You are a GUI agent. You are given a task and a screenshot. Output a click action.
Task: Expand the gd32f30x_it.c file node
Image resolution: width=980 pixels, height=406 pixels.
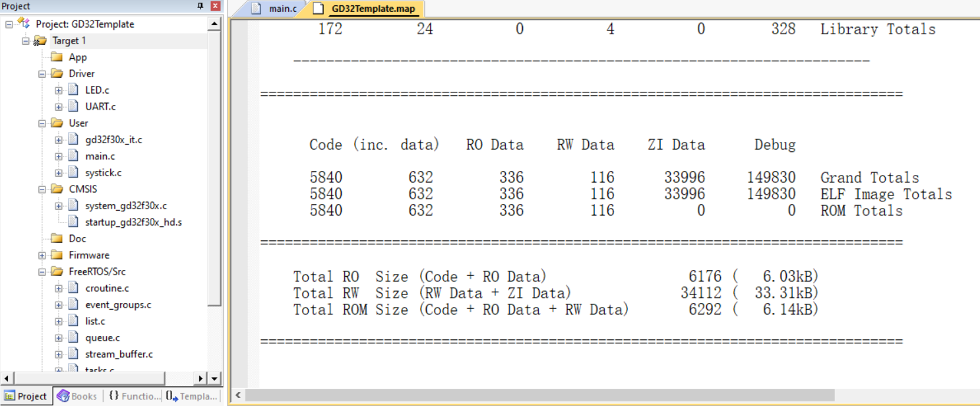pos(59,139)
